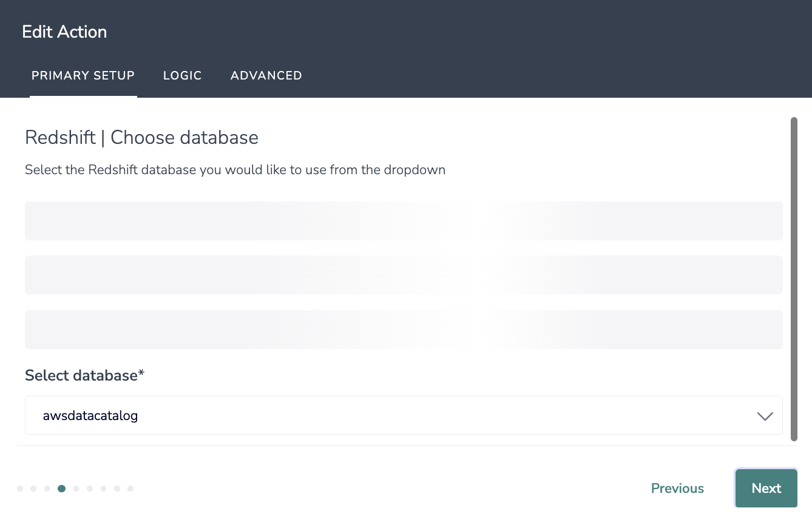812x522 pixels.
Task: Go to the Advanced tab
Action: [266, 76]
